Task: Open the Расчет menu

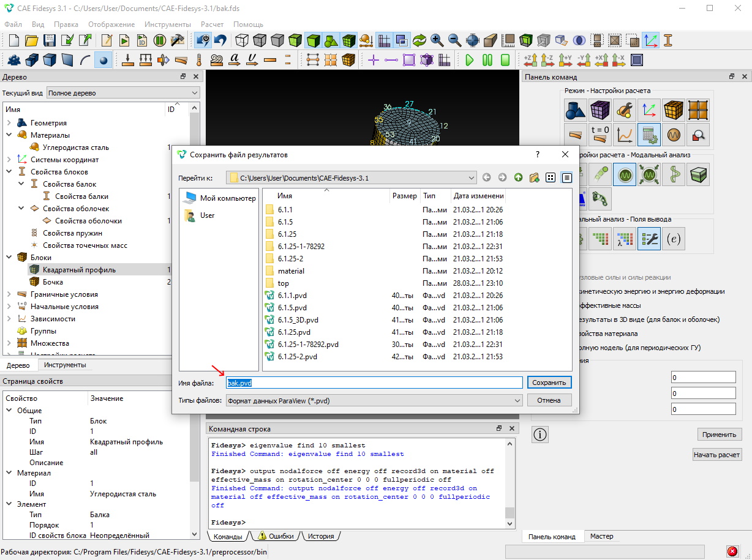Action: tap(212, 24)
